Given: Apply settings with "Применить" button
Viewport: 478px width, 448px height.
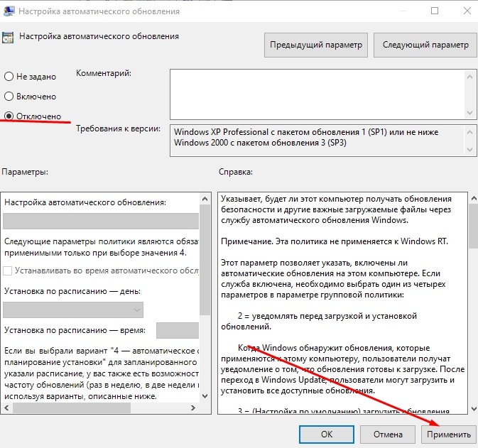Looking at the screenshot, I should 449,435.
